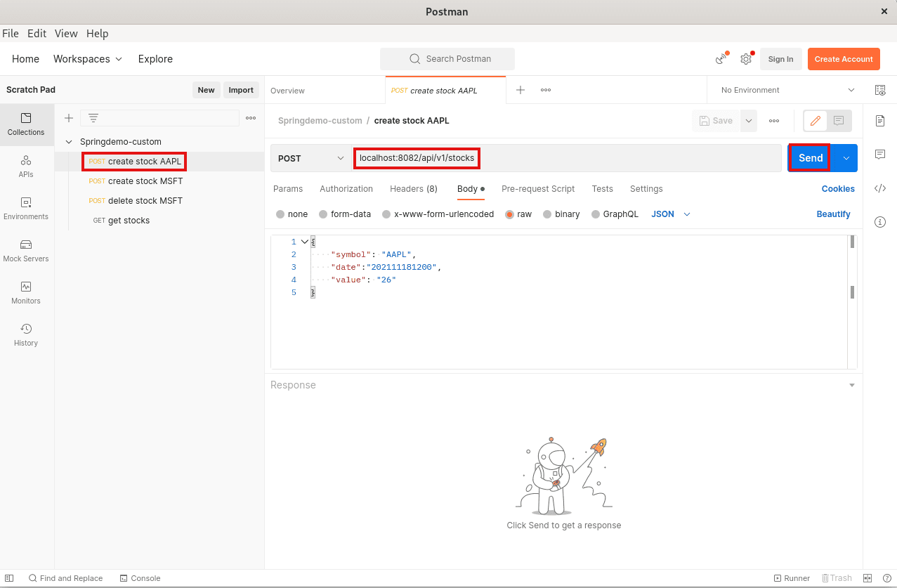Image resolution: width=897 pixels, height=588 pixels.
Task: Open the APIs sidebar panel
Action: coord(26,166)
